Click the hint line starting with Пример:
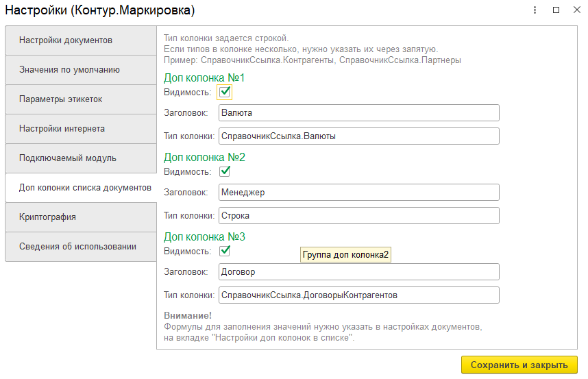Screen dimensions: 588x379 pos(313,60)
